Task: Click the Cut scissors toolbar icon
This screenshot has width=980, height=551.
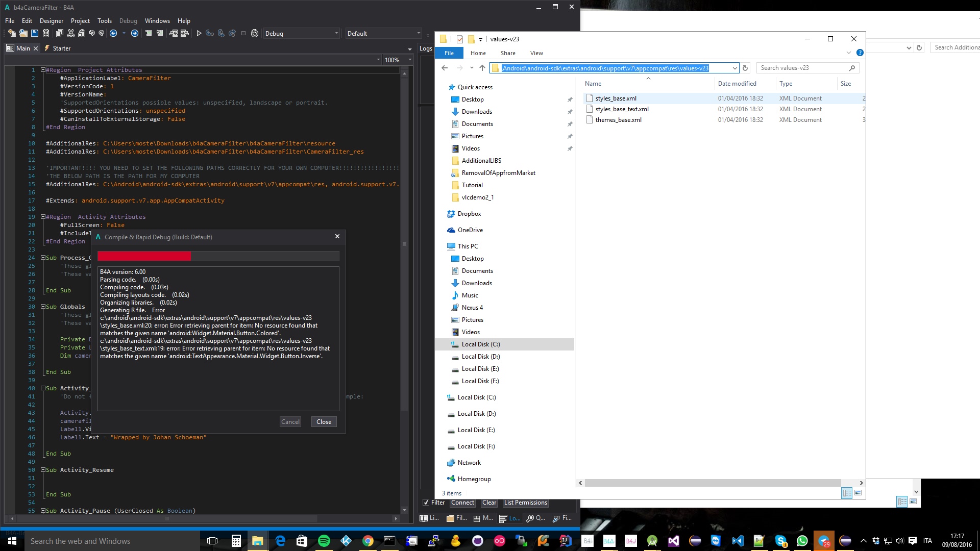Action: click(71, 34)
